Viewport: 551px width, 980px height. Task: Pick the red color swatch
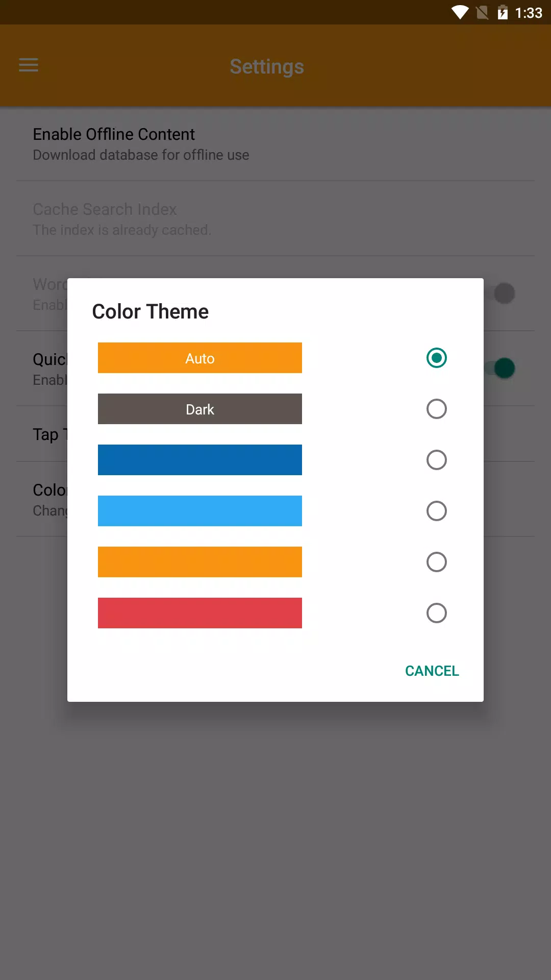coord(200,613)
